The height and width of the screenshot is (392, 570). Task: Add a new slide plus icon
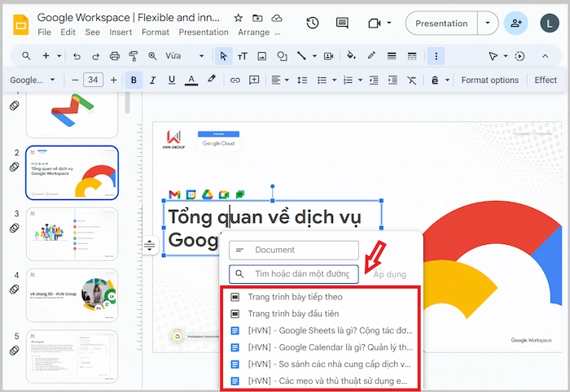(46, 56)
